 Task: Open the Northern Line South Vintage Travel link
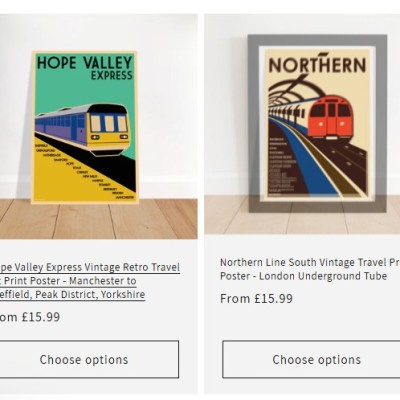click(310, 262)
